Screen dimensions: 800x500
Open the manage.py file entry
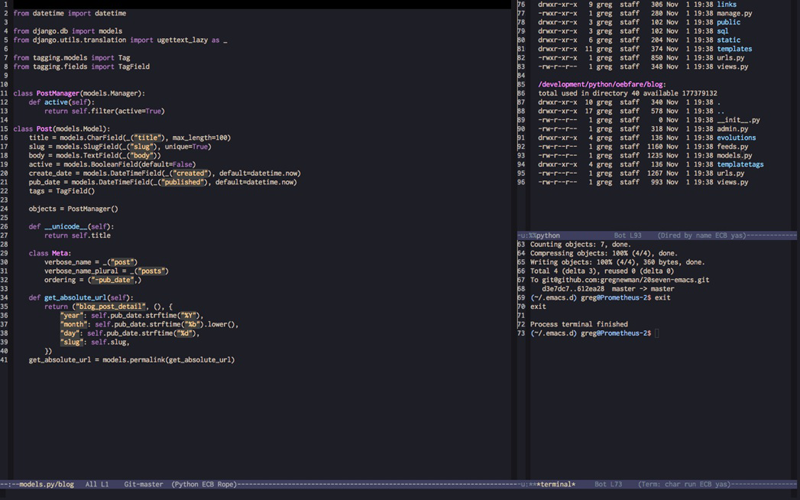(735, 12)
